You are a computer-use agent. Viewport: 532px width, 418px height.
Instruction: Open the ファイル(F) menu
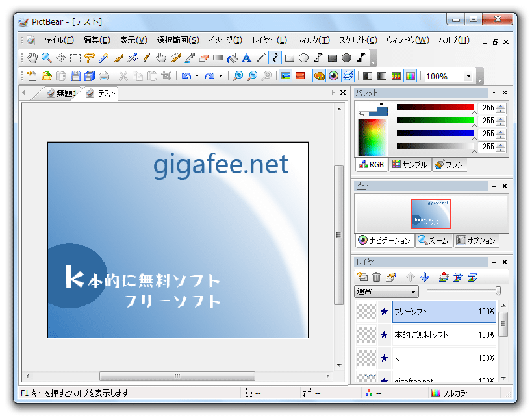point(57,40)
